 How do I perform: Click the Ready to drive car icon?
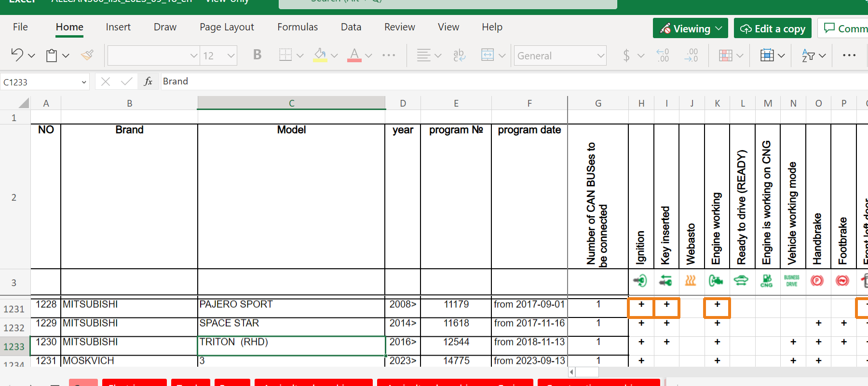tap(741, 280)
